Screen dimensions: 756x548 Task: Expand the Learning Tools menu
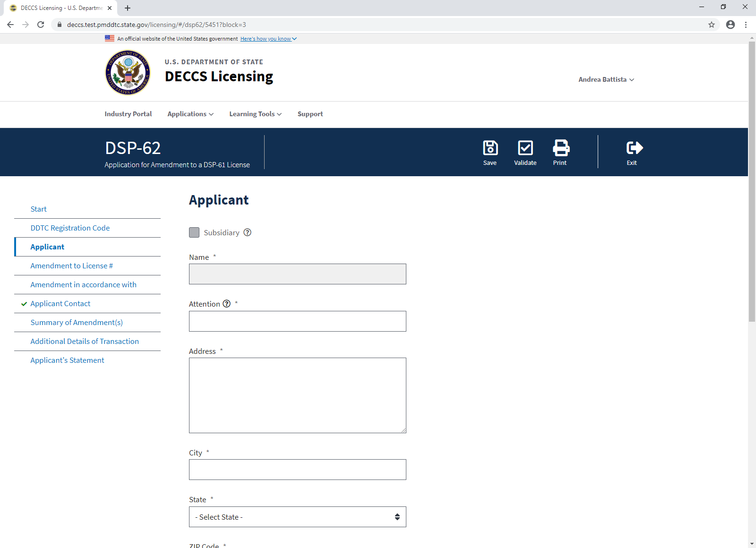tap(255, 114)
